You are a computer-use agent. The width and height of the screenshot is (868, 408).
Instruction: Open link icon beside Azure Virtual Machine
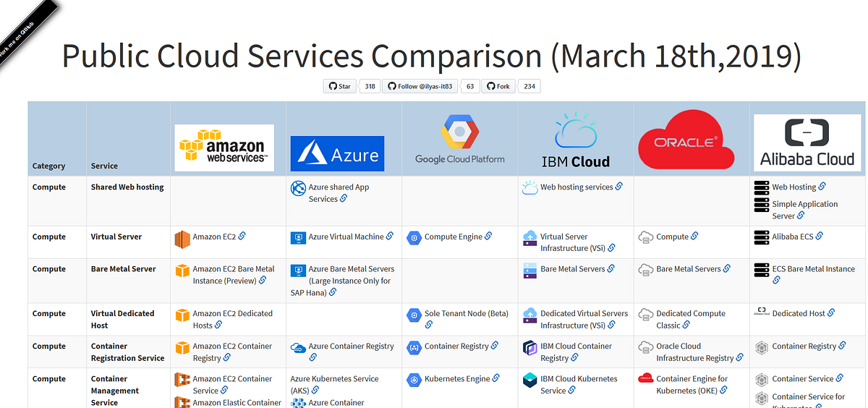click(x=390, y=236)
